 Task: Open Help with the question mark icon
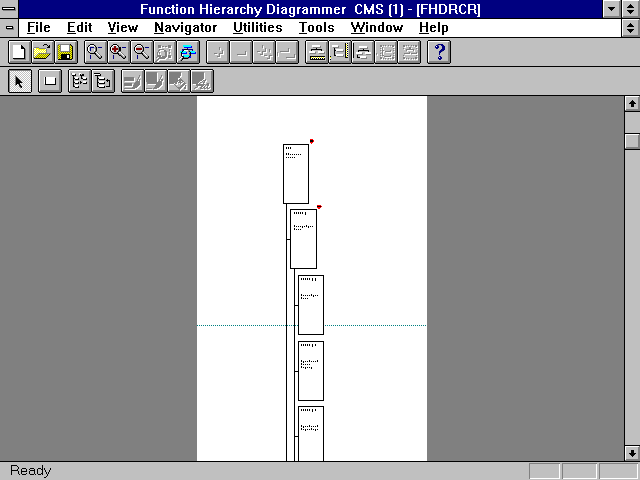coord(439,52)
